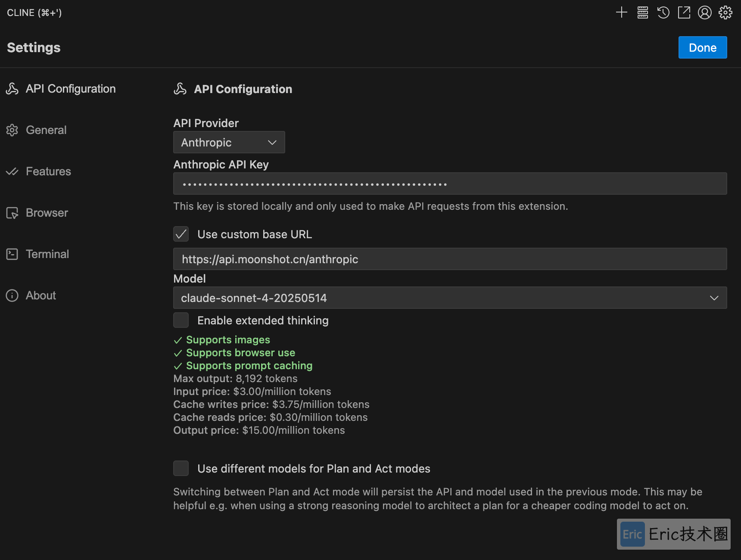The width and height of the screenshot is (741, 560).
Task: Click the Browser sidebar icon
Action: pos(12,213)
